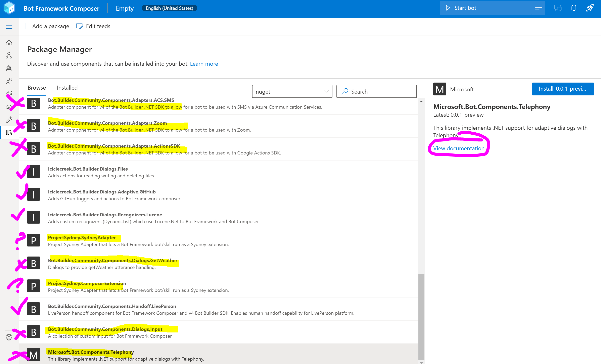Viewport: 601px width, 364px height.
Task: Click the robot icon in the left sidebar
Action: coord(9,68)
